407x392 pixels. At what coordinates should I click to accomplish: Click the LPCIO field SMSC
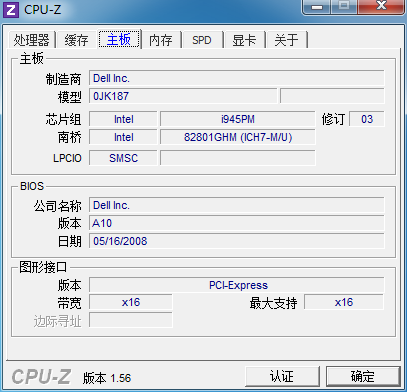[123, 158]
